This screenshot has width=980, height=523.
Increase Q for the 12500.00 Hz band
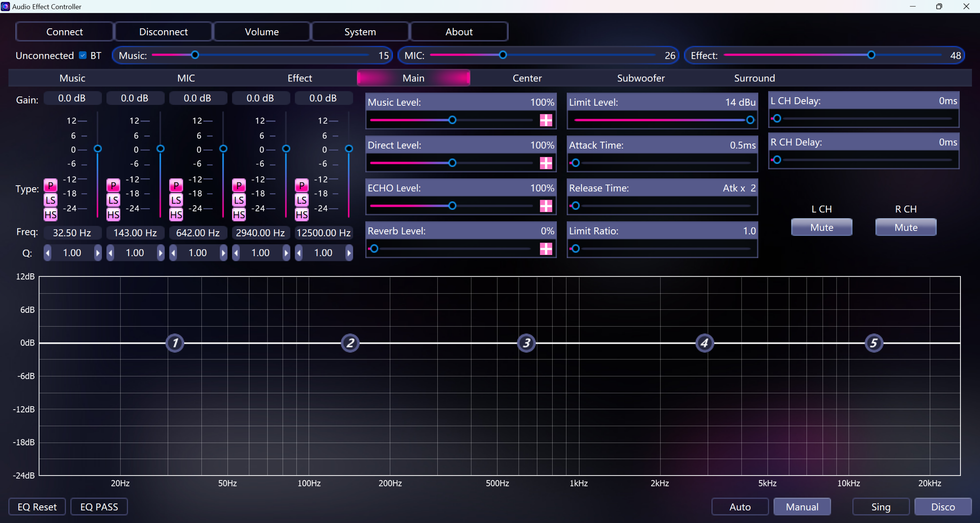click(349, 253)
